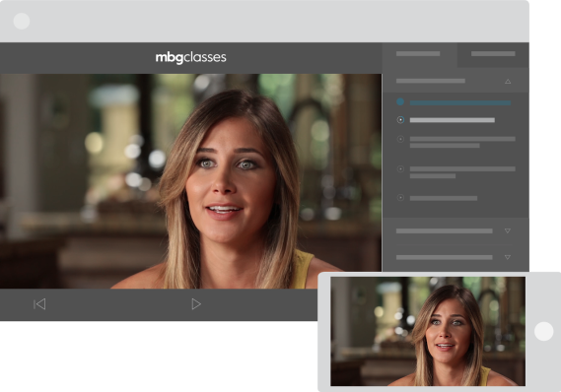Collapse the open section using up triangle
This screenshot has height=392, width=561.
click(x=508, y=81)
